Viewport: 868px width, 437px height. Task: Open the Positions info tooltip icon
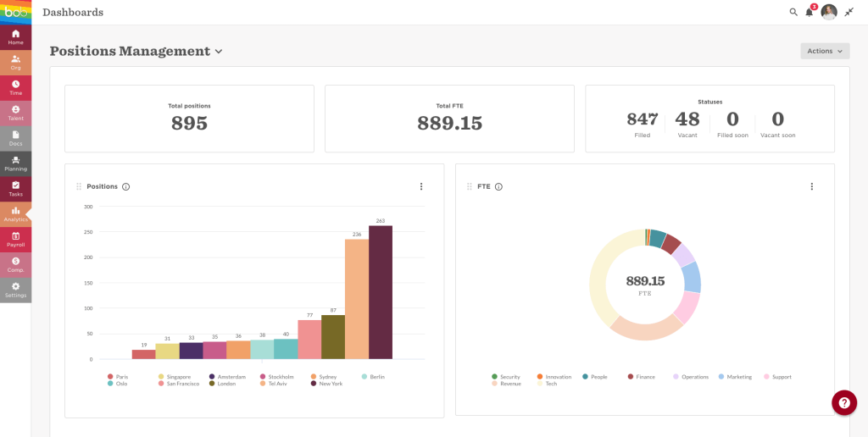(126, 186)
